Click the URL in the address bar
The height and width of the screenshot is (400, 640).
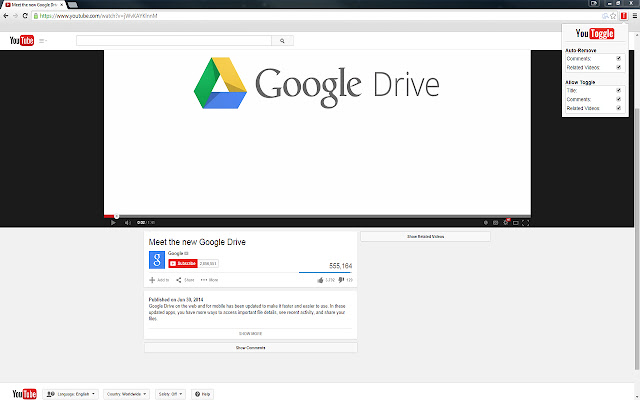pyautogui.click(x=98, y=16)
